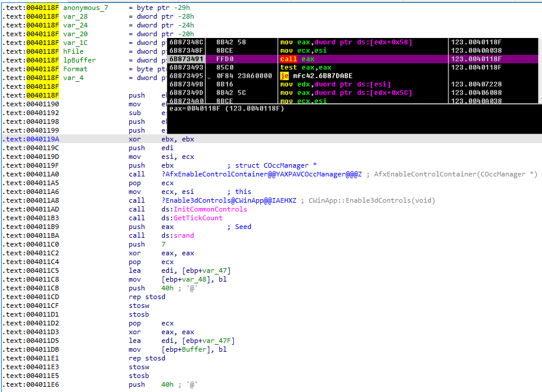Click the eax=0040118F info line
This screenshot has width=542, height=392.
(x=226, y=109)
